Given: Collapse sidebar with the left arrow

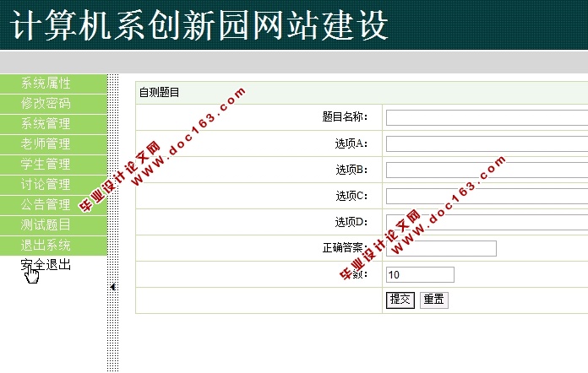Looking at the screenshot, I should coord(113,287).
